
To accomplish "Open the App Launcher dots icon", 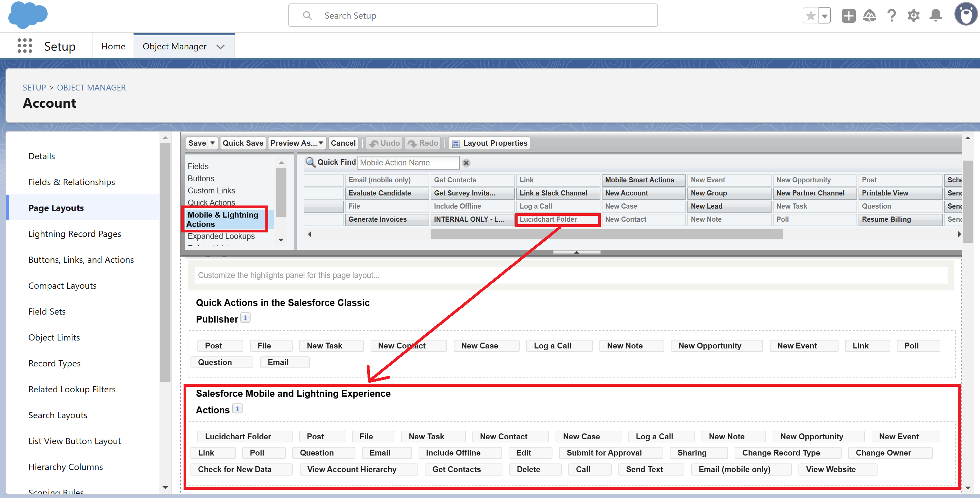I will [x=25, y=46].
